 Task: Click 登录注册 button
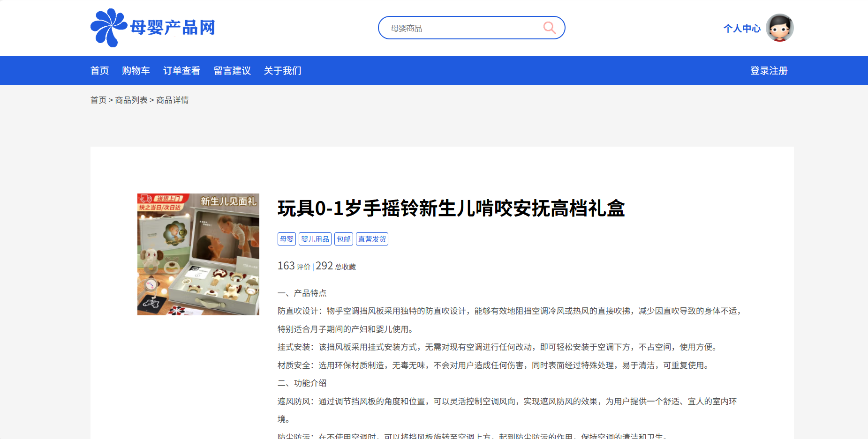pos(769,71)
